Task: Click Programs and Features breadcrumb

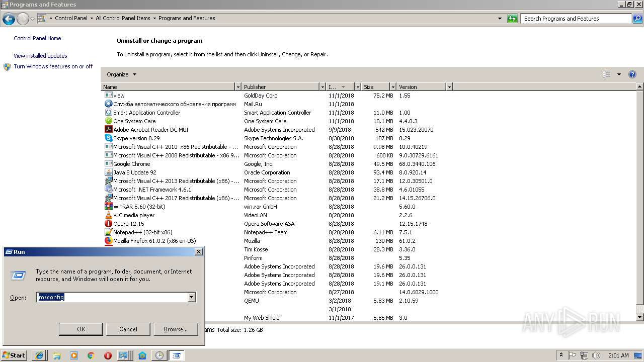Action: pos(187,18)
